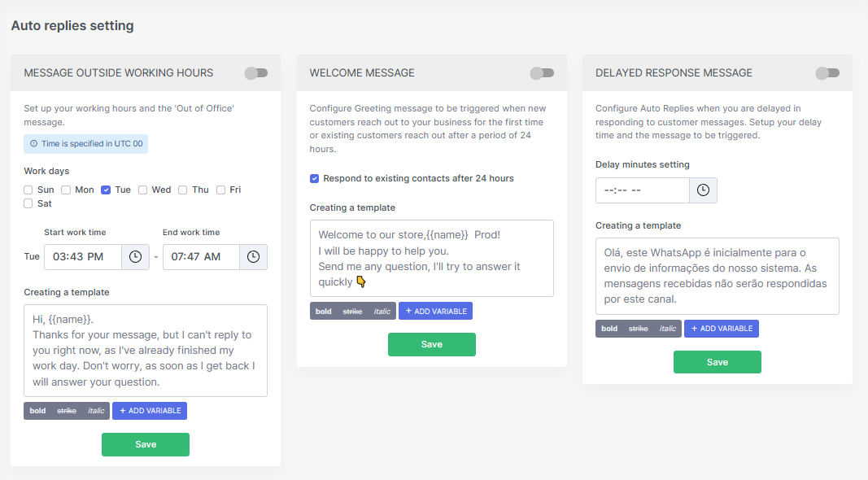The width and height of the screenshot is (868, 480).
Task: Apply strike in the Welcome message template
Action: 352,311
